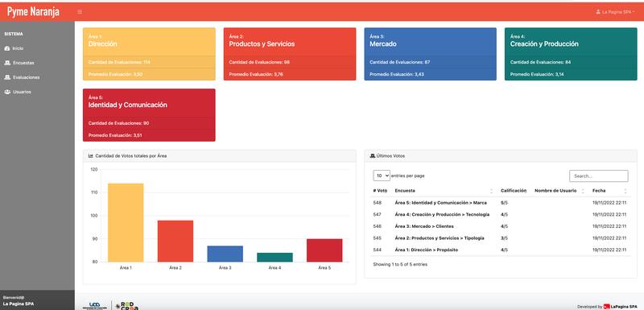The height and width of the screenshot is (310, 644).
Task: Click the La Pagina SPA welcome name
Action: [19, 304]
